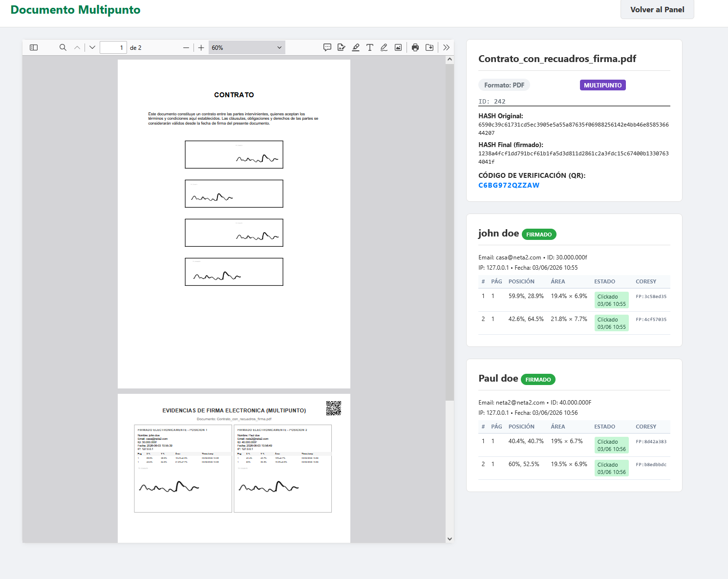The height and width of the screenshot is (579, 728).
Task: Click fingerprint FP:3c58ed35
Action: 651,297
